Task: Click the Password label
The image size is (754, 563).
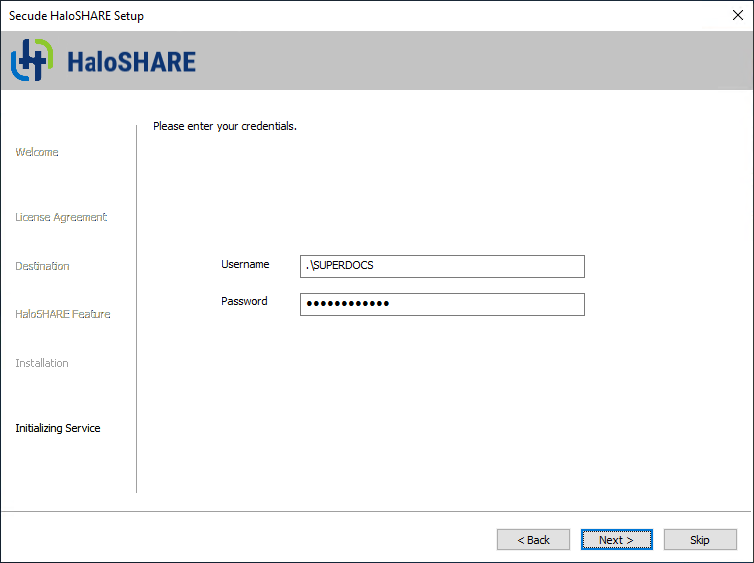Action: click(244, 301)
